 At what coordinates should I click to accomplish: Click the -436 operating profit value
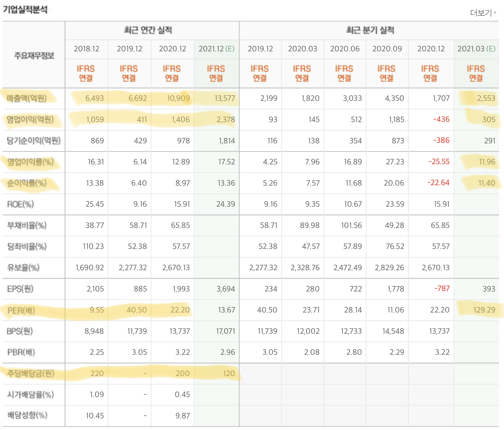pyautogui.click(x=441, y=119)
